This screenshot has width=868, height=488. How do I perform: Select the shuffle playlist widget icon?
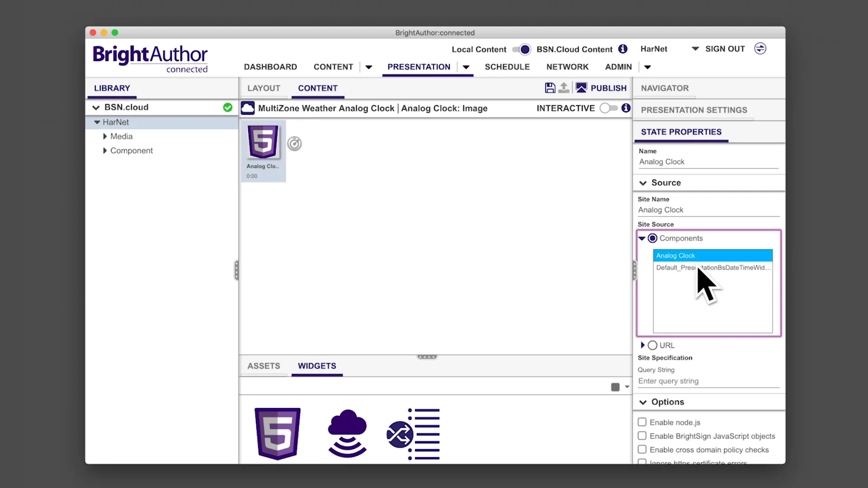tap(413, 434)
